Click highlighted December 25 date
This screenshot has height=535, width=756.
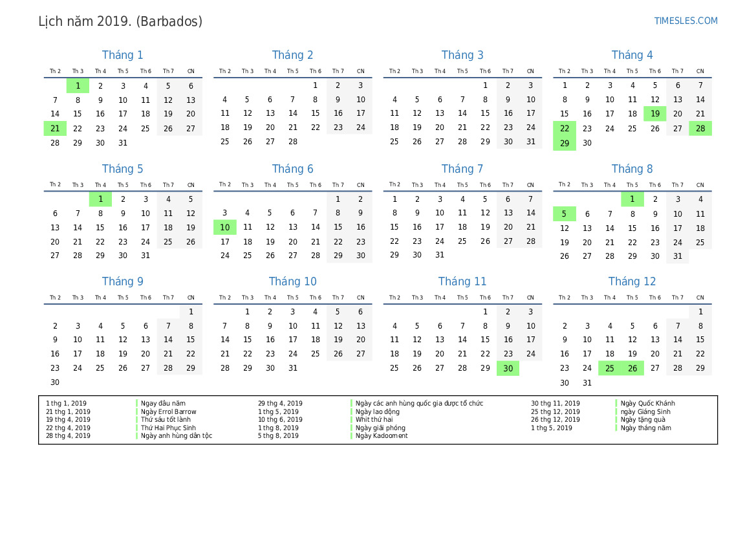609,369
